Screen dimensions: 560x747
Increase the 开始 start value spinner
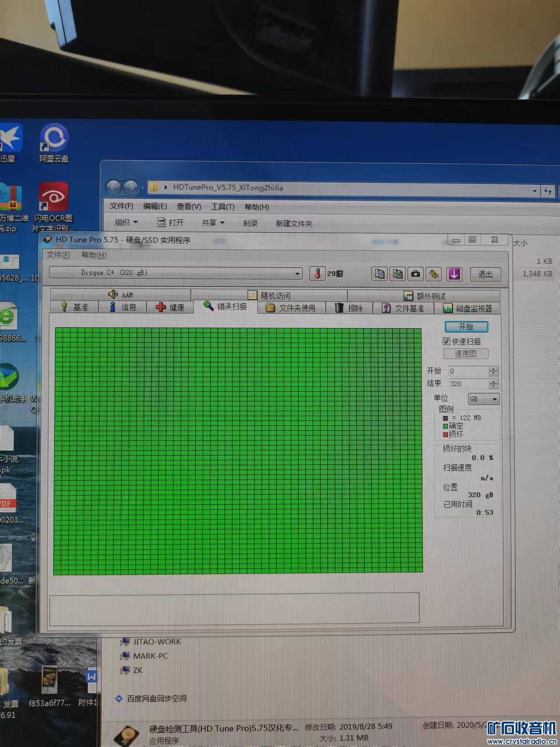click(493, 369)
